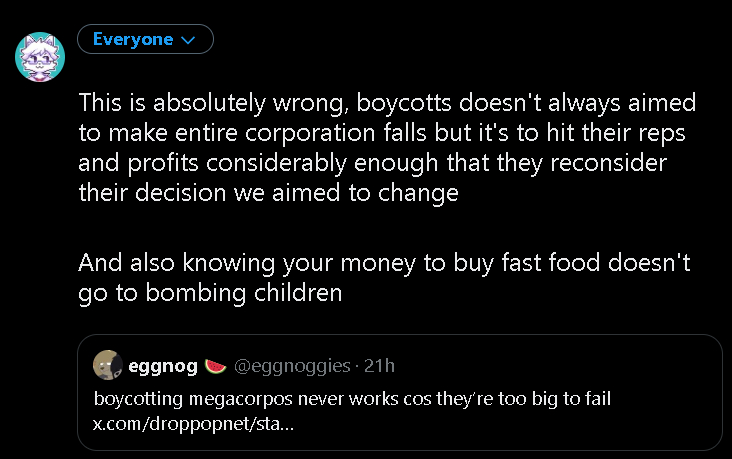Click the 21h timestamp
The image size is (732, 459).
[380, 365]
